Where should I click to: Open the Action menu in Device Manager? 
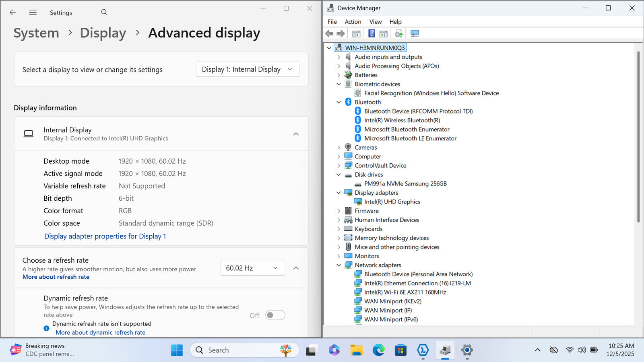pos(353,22)
